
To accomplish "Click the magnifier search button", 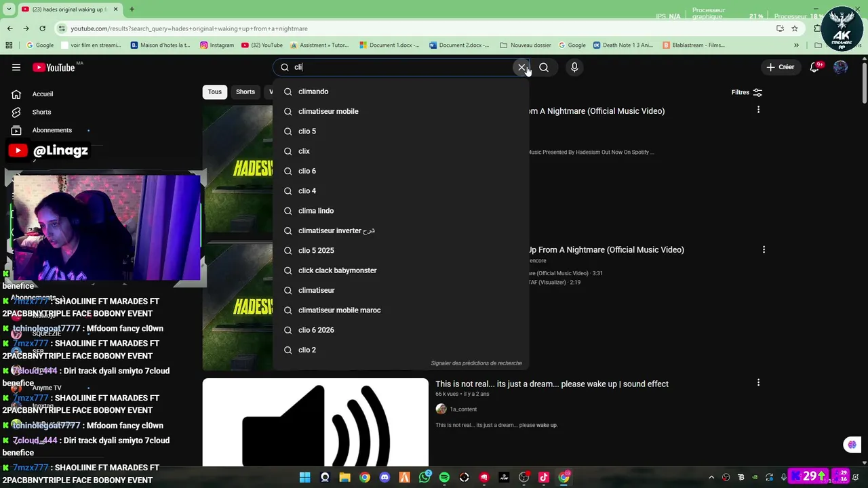I will click(x=544, y=67).
